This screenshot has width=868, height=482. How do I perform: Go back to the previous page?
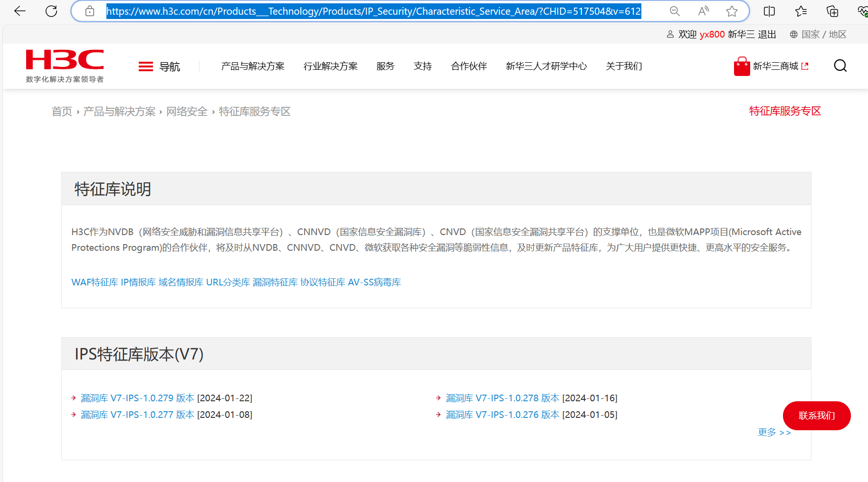[x=20, y=11]
